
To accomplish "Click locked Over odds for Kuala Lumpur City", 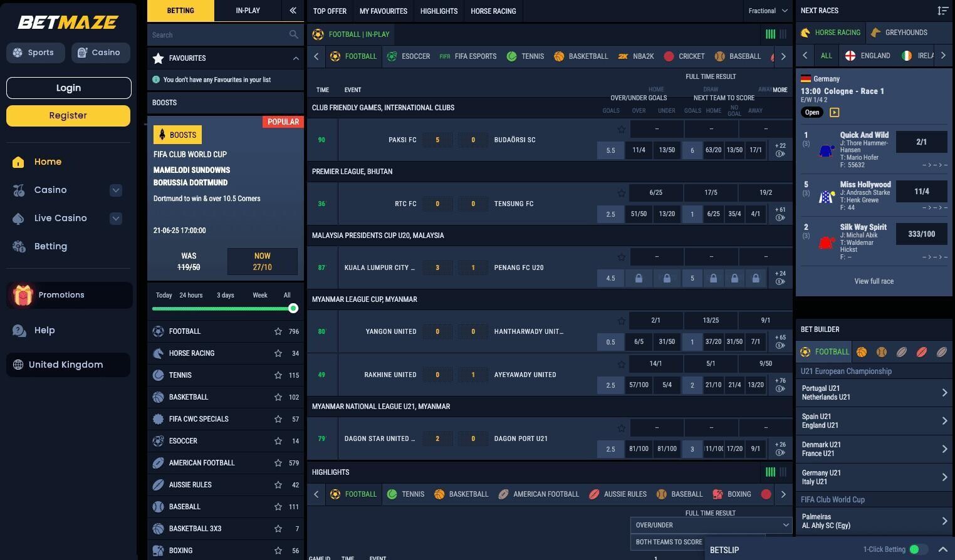I will (639, 278).
